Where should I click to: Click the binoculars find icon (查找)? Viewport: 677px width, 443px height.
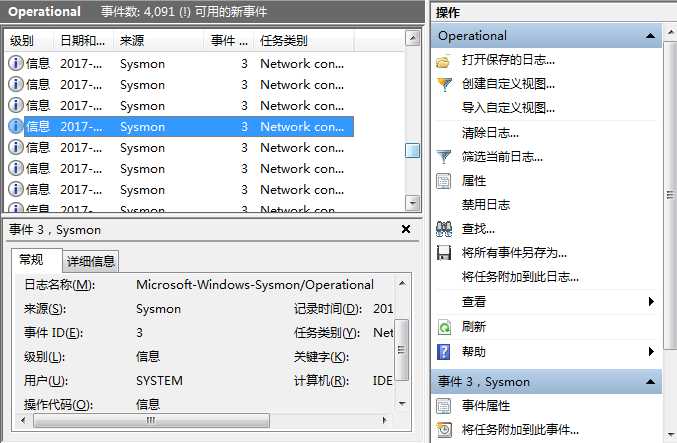click(444, 229)
